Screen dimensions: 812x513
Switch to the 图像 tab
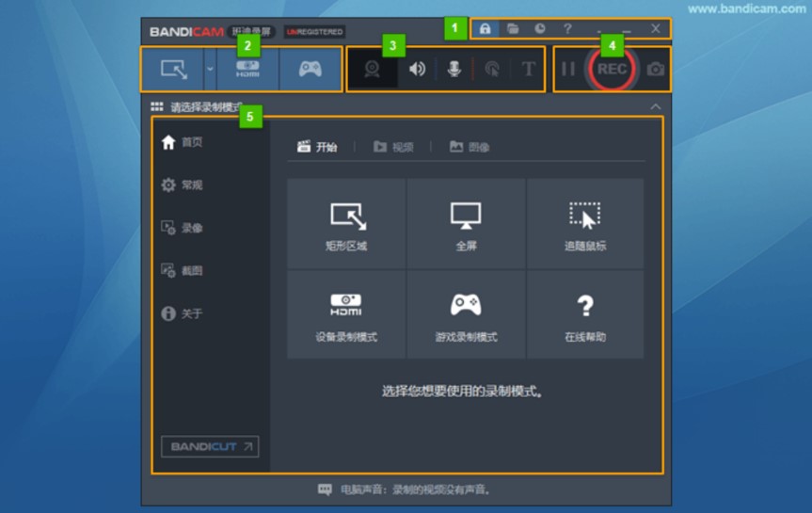point(470,147)
